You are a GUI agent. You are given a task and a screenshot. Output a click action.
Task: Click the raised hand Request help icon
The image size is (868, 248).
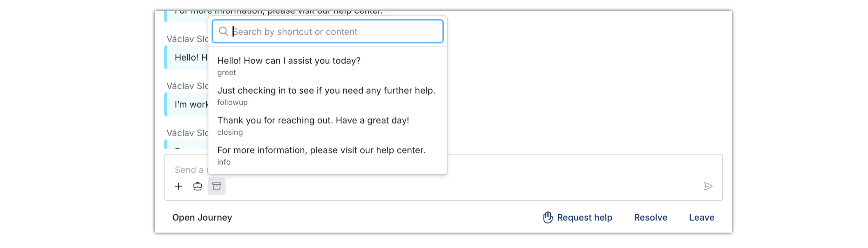tap(548, 217)
